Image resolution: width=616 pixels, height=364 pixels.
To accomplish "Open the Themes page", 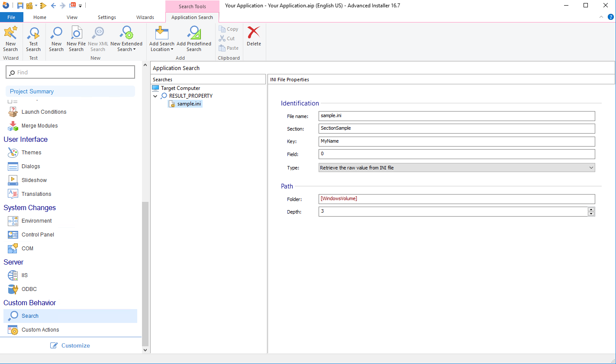I will 32,152.
